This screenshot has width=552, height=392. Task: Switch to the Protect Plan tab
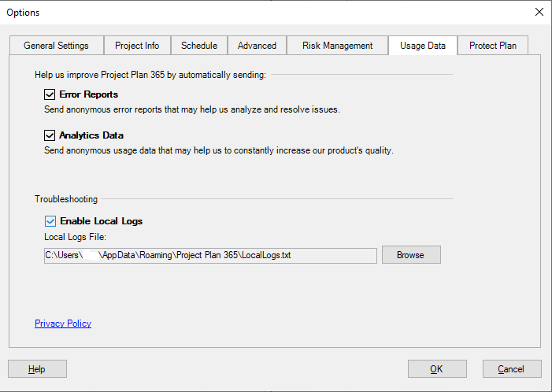(493, 46)
